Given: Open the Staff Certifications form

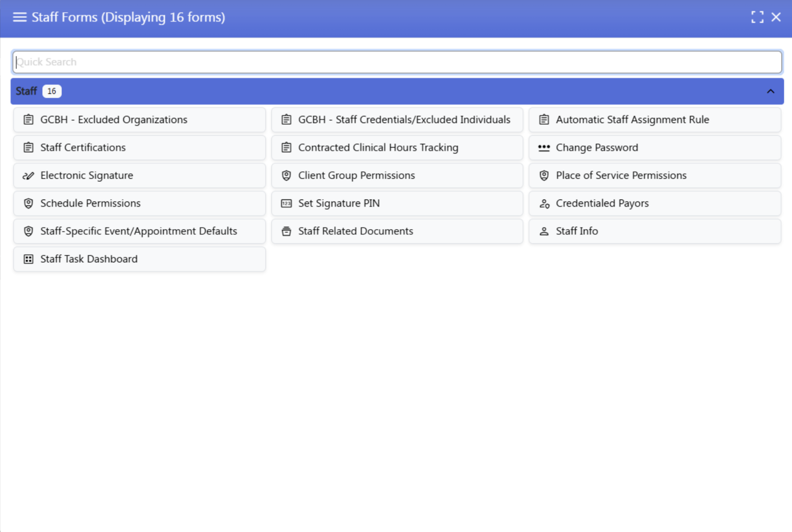Looking at the screenshot, I should click(140, 147).
